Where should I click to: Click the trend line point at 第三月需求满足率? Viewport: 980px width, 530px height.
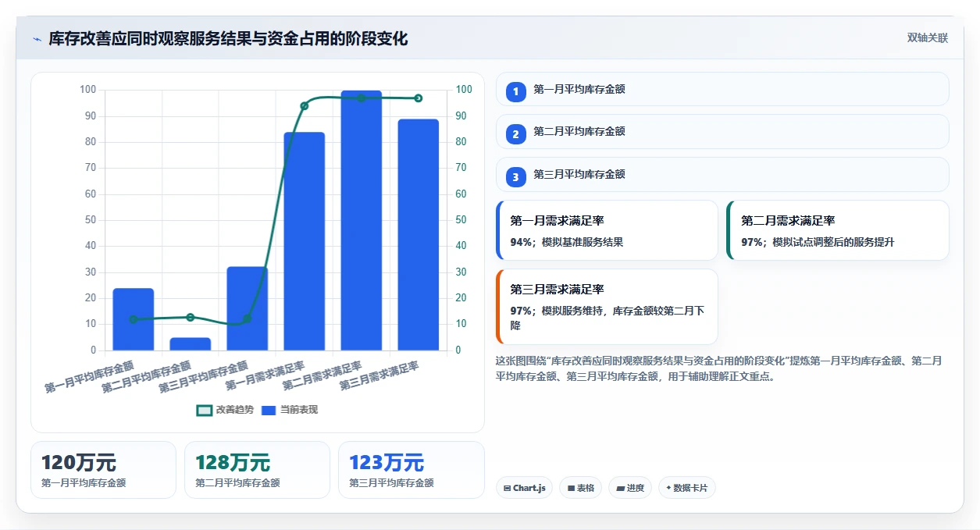pos(419,98)
